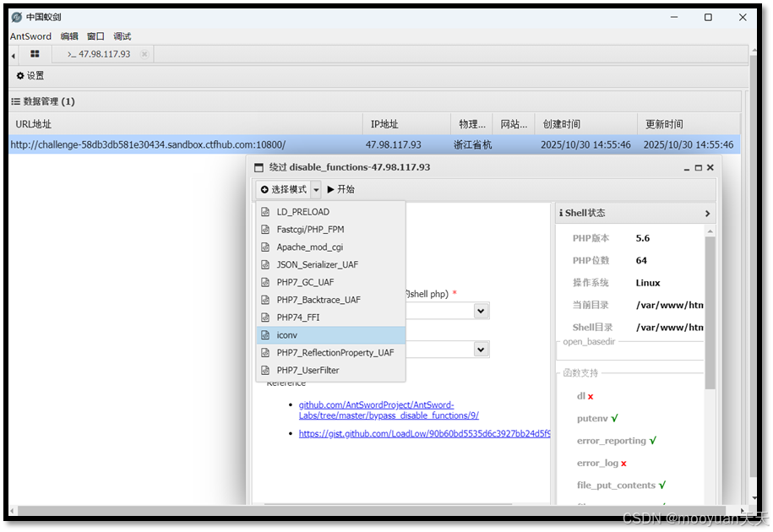Screen dimensions: 773x532
Task: Click the putenv function entry
Action: coord(597,418)
